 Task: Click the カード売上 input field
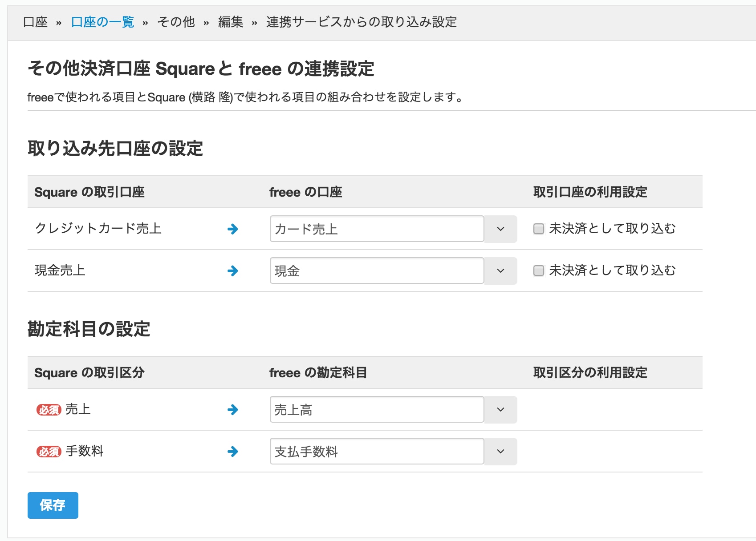tap(377, 229)
